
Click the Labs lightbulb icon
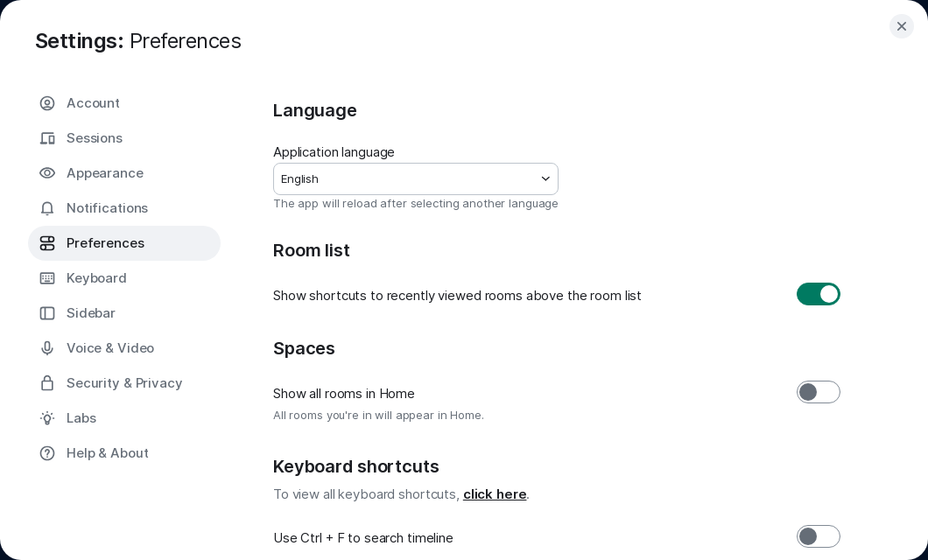tap(47, 418)
